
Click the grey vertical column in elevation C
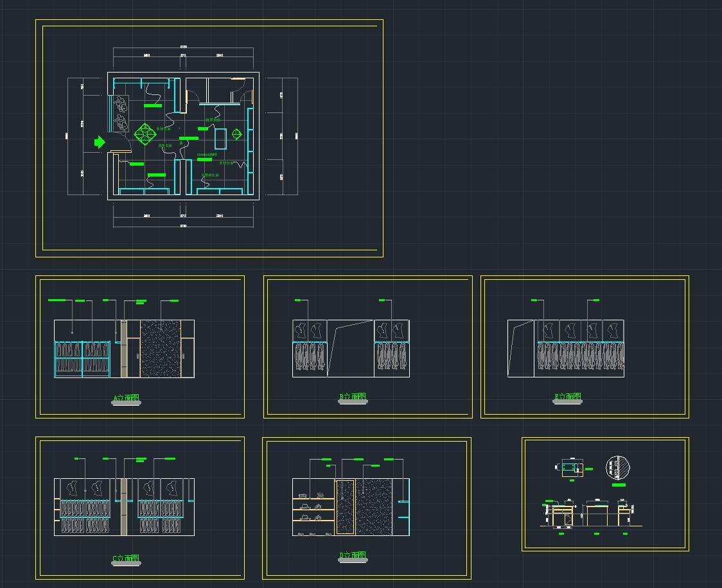click(x=121, y=506)
